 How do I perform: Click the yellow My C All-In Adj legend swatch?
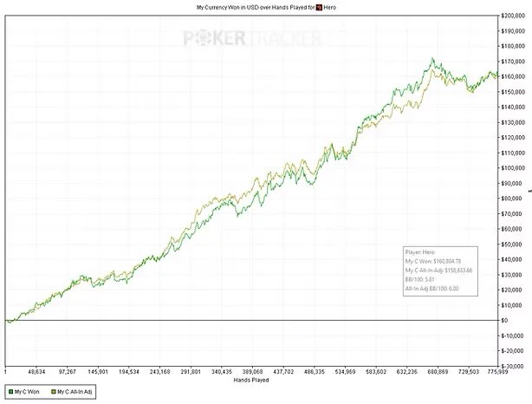click(53, 392)
